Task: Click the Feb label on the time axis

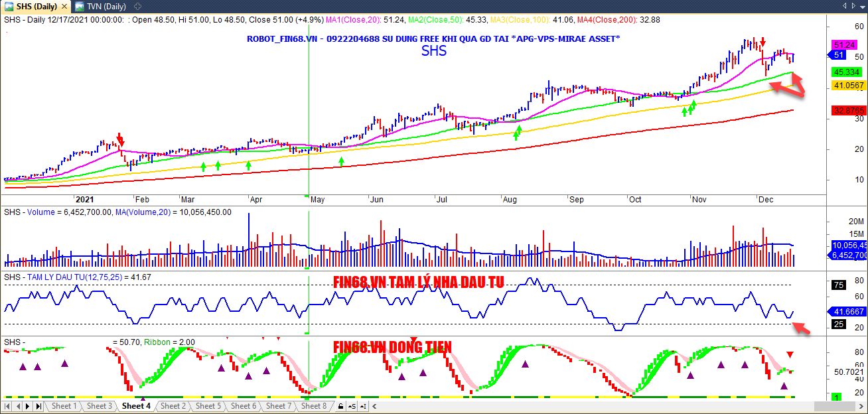Action: pyautogui.click(x=142, y=199)
